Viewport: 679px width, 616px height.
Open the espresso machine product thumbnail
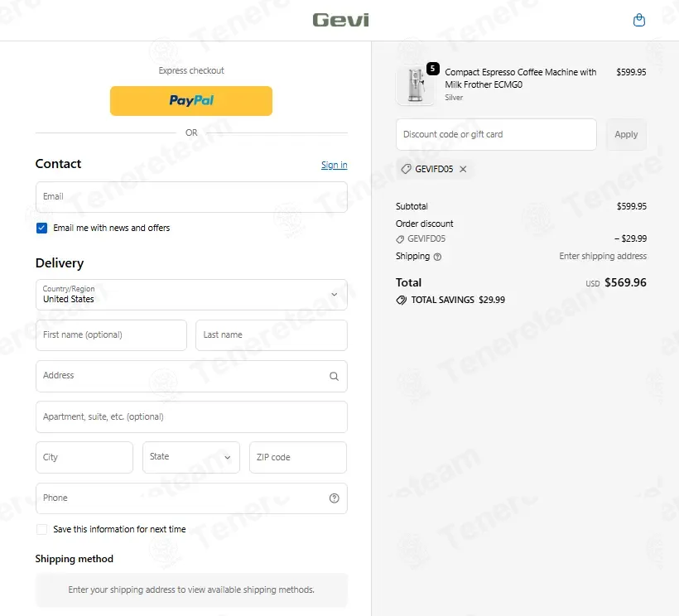pyautogui.click(x=415, y=84)
